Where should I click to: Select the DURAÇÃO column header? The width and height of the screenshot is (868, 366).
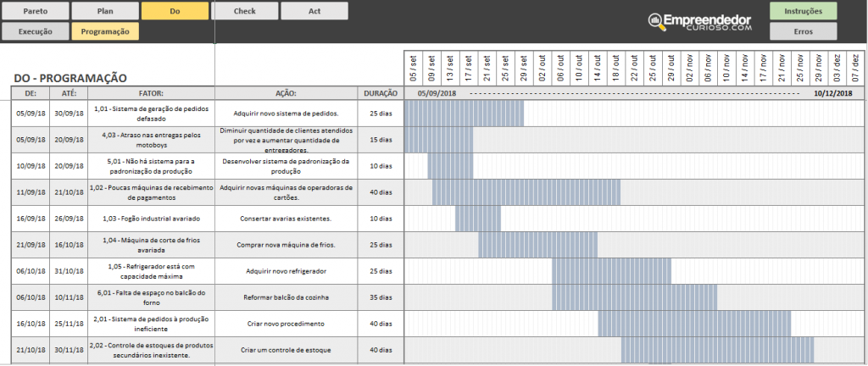[x=381, y=93]
